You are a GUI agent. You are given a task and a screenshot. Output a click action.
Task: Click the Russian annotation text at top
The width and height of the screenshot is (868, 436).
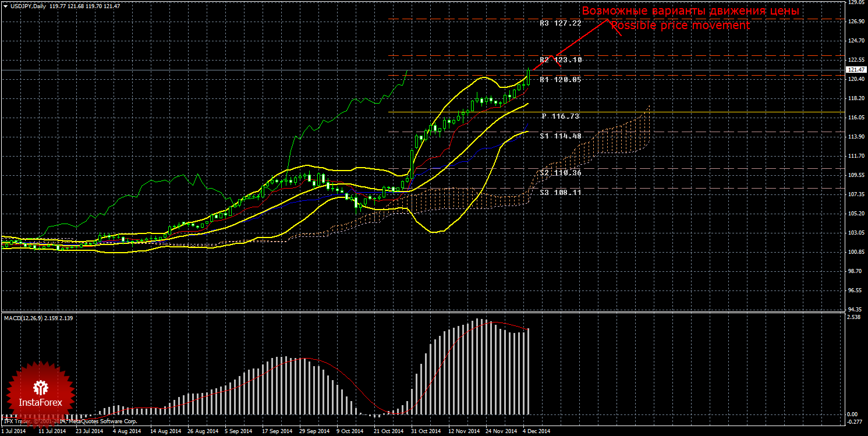click(690, 11)
